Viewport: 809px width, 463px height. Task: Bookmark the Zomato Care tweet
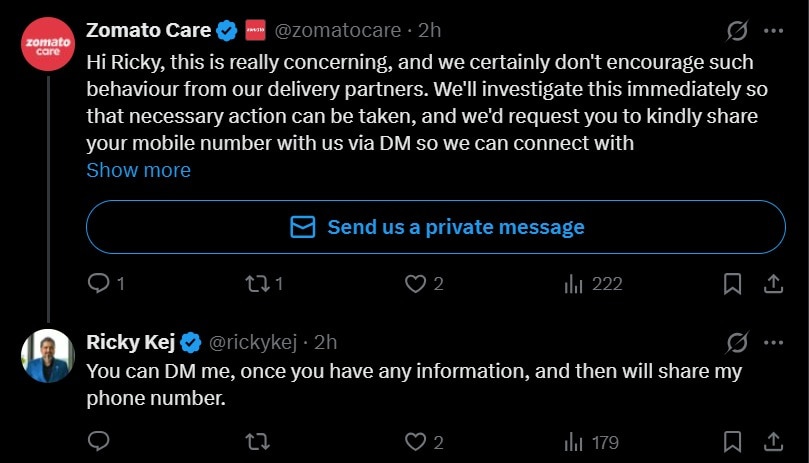[x=733, y=284]
